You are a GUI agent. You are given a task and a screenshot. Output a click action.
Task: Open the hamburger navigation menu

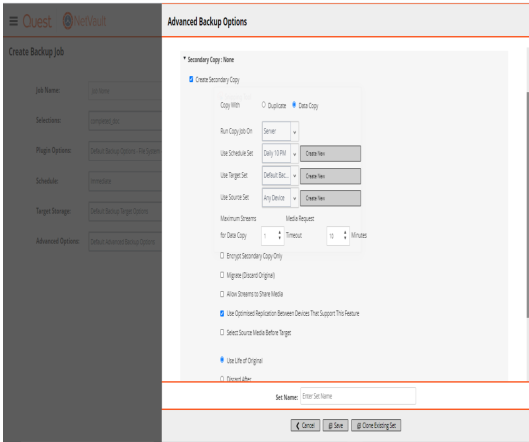point(13,21)
